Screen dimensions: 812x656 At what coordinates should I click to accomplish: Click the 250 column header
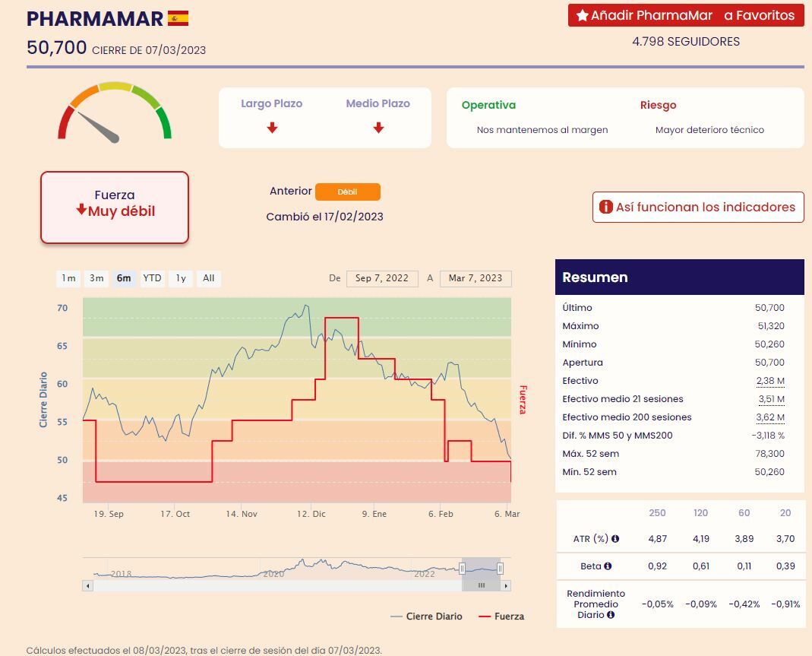tap(657, 512)
